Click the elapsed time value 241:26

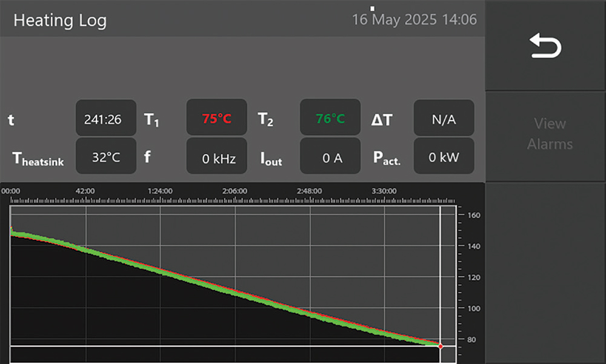106,119
